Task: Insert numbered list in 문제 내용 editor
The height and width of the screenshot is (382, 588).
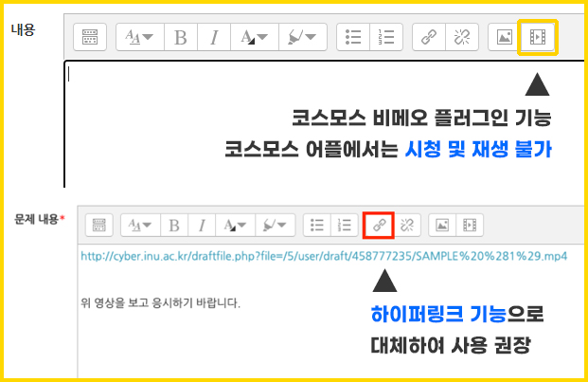Action: coord(345,226)
